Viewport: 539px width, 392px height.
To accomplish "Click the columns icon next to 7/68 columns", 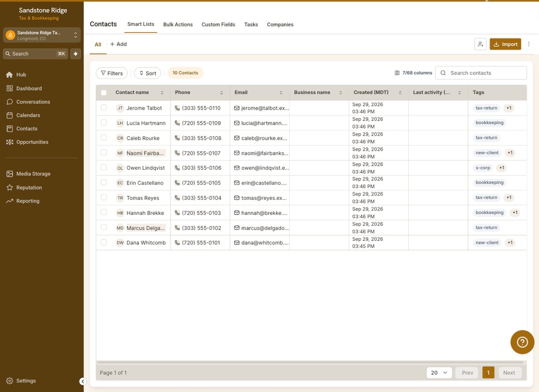I will tap(397, 73).
